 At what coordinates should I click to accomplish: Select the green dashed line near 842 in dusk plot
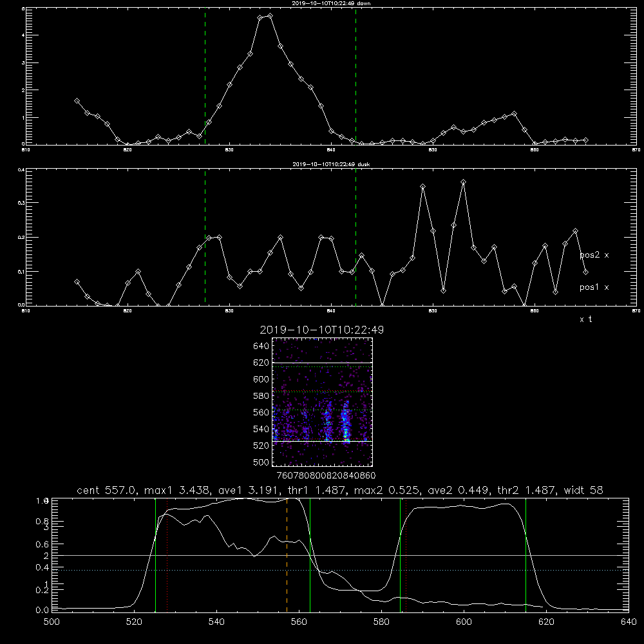coord(355,237)
